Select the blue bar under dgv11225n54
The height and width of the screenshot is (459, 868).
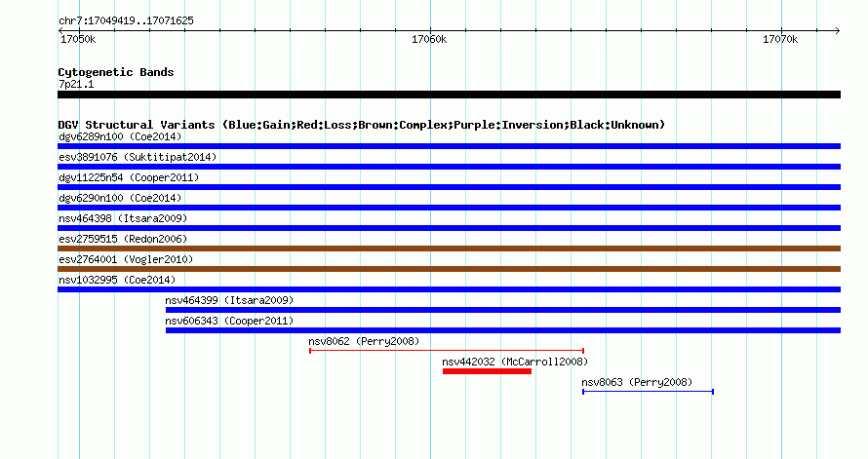(x=449, y=187)
